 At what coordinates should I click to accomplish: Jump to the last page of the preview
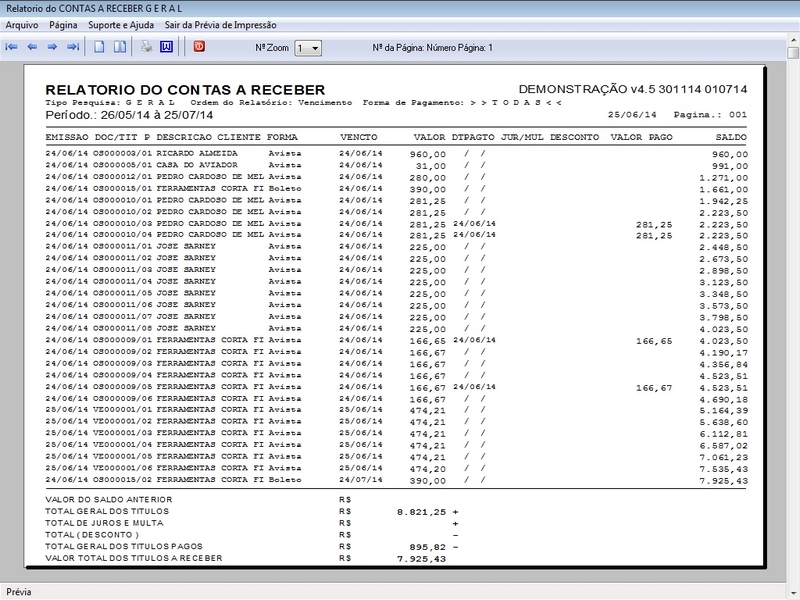pyautogui.click(x=72, y=47)
